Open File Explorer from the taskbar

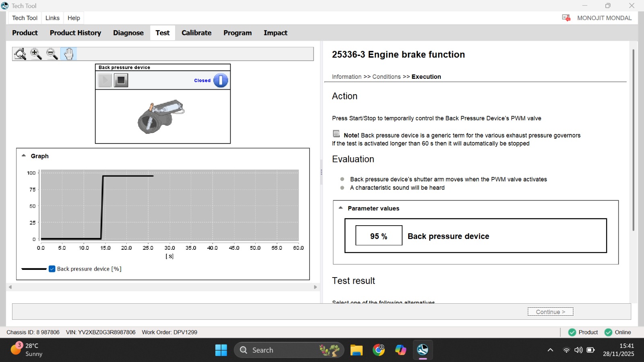[x=356, y=350]
